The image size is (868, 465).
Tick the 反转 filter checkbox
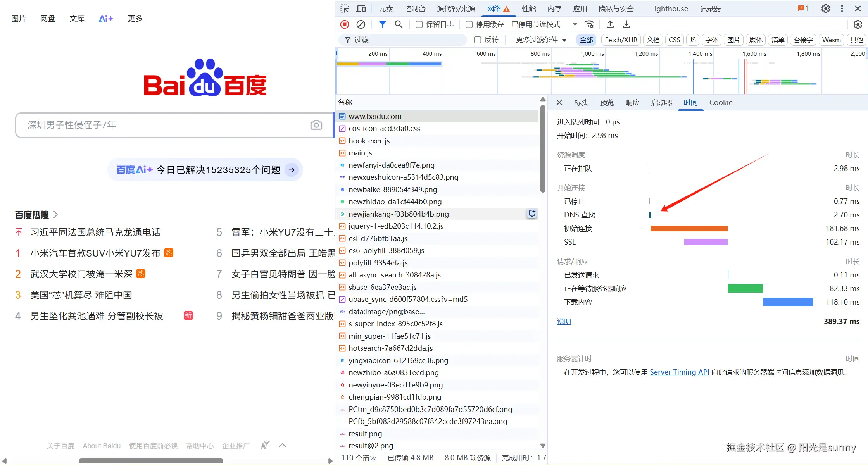[478, 40]
